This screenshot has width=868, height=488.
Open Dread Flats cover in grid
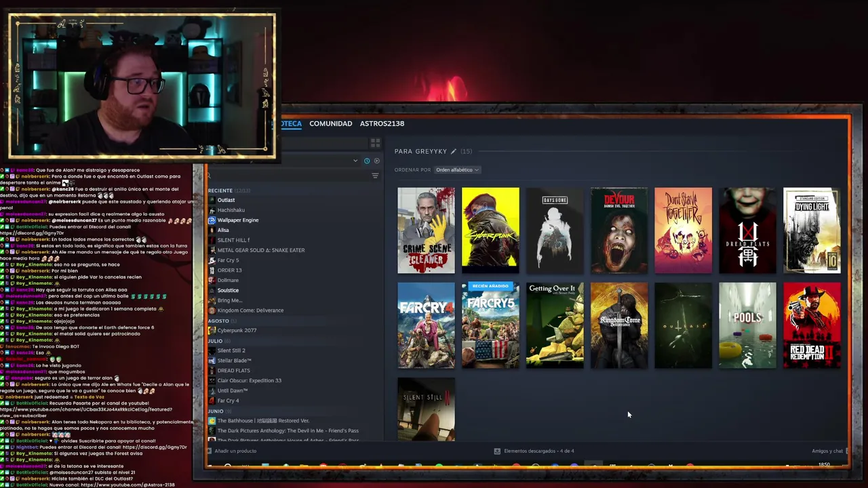pyautogui.click(x=747, y=230)
